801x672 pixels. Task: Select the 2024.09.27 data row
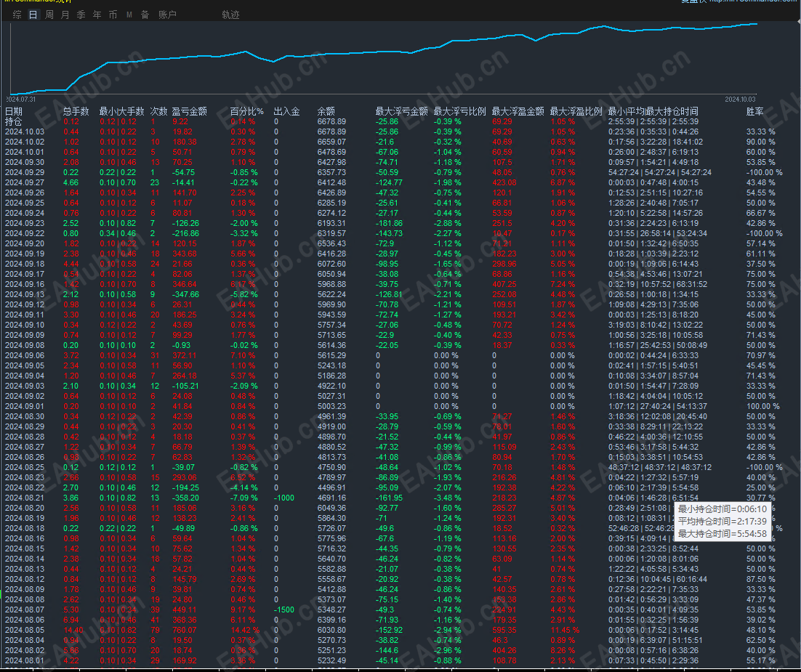point(400,182)
